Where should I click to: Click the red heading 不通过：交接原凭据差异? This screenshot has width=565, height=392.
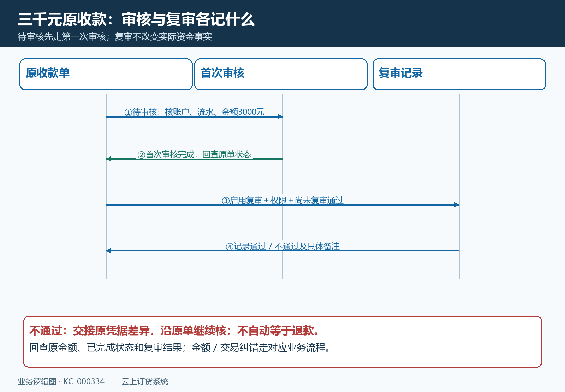90,331
